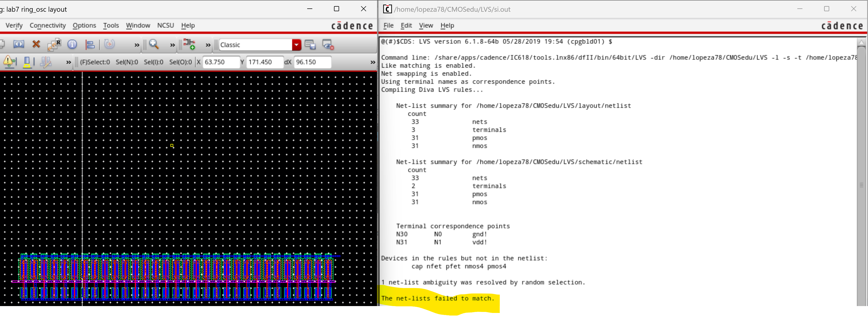
Task: Click the blue Info properties icon
Action: pyautogui.click(x=72, y=44)
